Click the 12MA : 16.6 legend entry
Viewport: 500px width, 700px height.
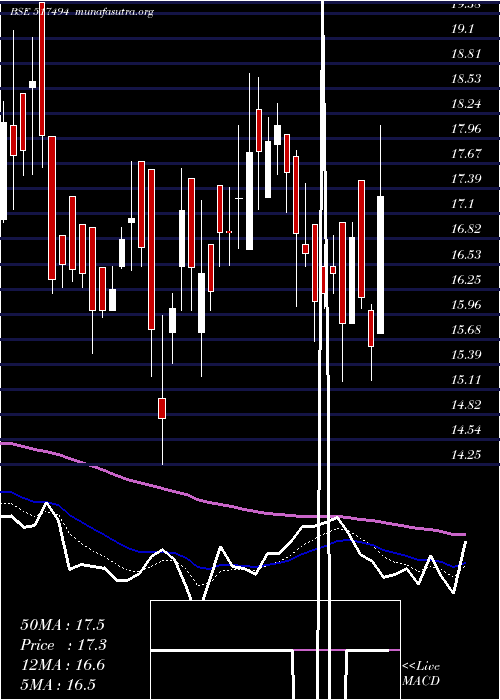point(62,665)
